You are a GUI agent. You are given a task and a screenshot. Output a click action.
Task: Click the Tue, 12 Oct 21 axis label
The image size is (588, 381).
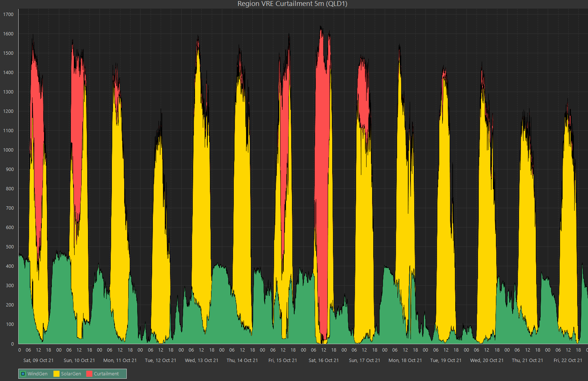click(x=160, y=360)
